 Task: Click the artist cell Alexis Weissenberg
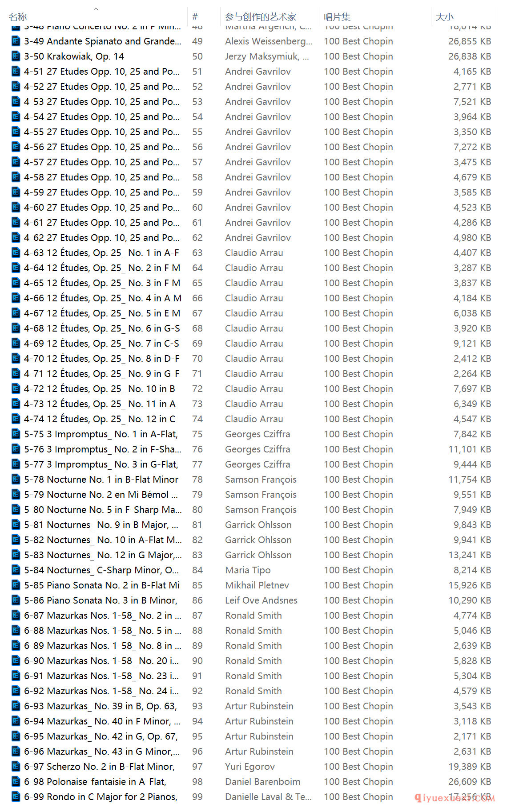coord(269,41)
